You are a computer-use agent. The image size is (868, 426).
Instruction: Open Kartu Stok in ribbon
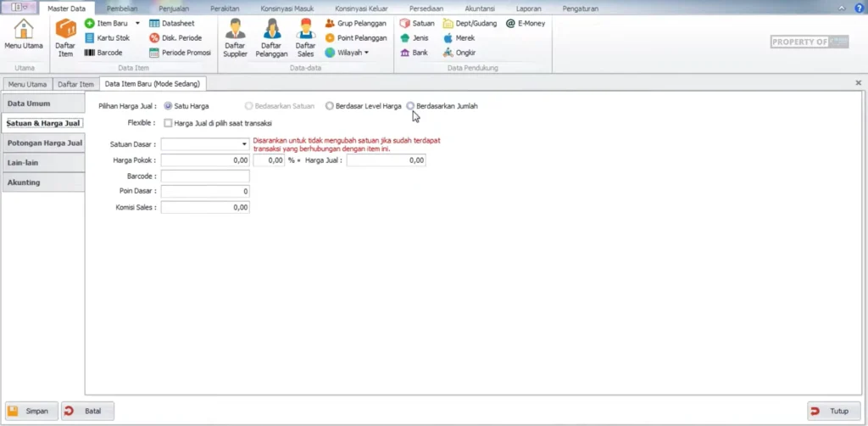click(x=107, y=38)
